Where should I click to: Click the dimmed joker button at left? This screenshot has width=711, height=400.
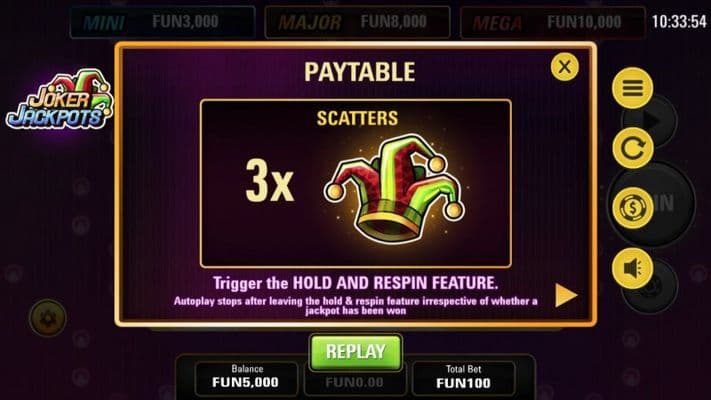point(48,318)
